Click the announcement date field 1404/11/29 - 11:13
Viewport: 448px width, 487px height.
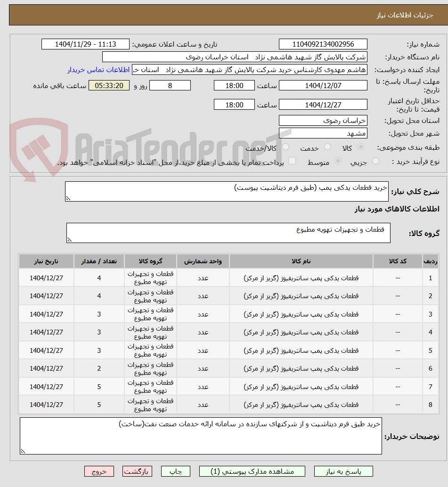[85, 44]
